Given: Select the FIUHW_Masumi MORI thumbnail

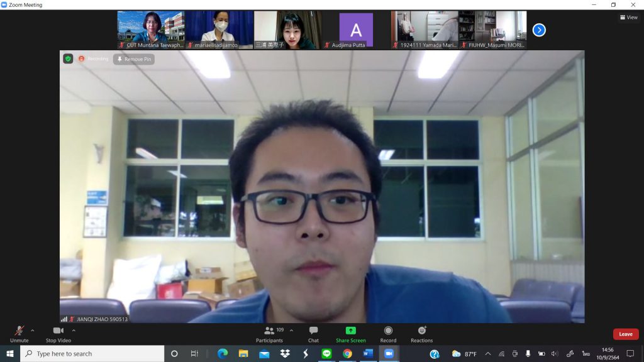Looking at the screenshot, I should pos(492,30).
